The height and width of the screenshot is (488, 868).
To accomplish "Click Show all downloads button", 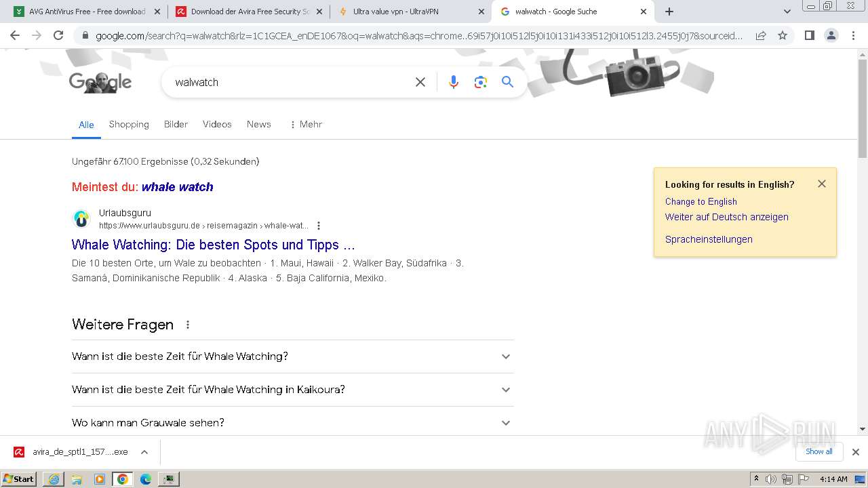I will click(819, 451).
